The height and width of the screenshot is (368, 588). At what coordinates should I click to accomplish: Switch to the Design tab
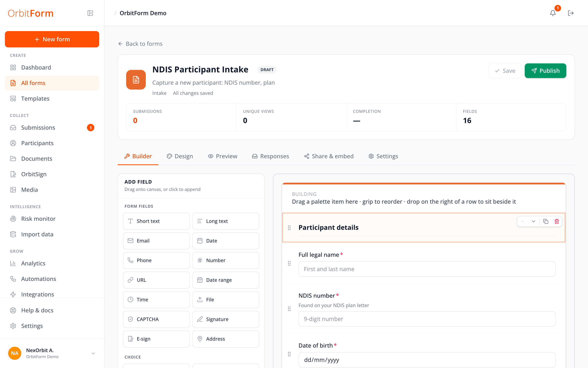(x=180, y=156)
